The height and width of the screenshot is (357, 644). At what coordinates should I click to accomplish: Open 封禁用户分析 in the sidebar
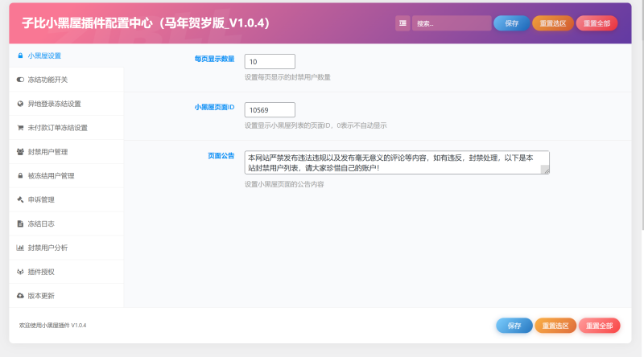click(x=66, y=248)
